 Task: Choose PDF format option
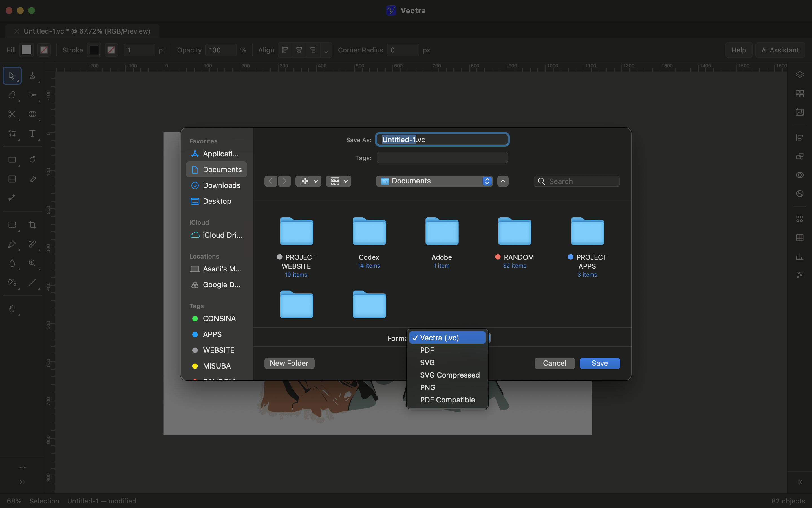(447, 350)
